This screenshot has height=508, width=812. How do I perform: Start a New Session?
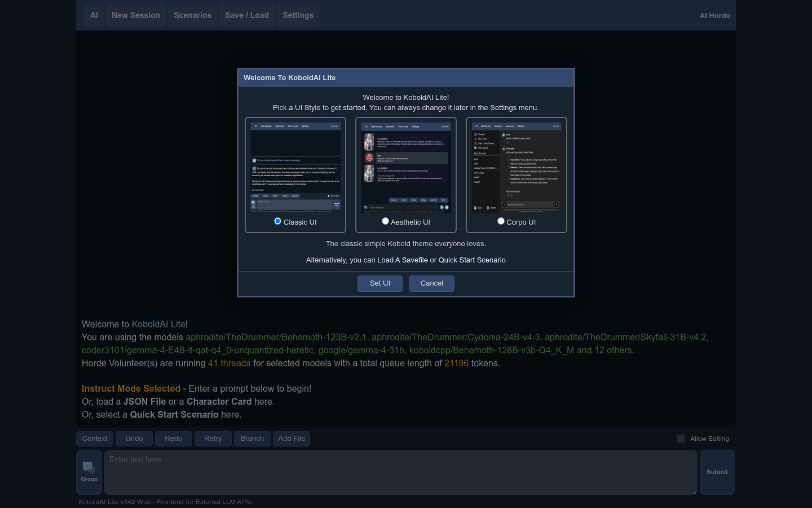coord(136,15)
